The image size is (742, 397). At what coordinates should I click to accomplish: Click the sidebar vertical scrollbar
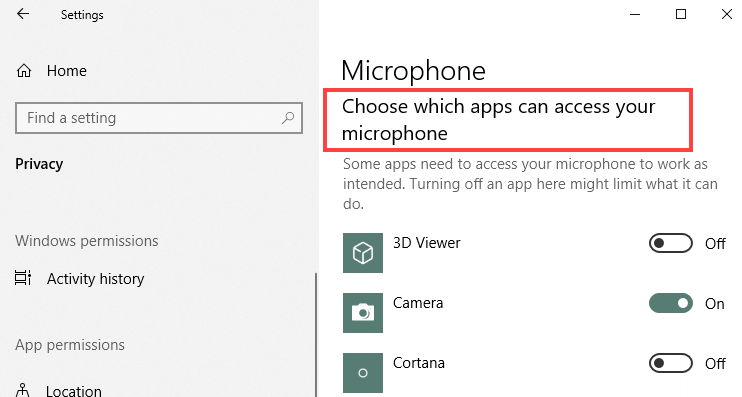(x=316, y=335)
